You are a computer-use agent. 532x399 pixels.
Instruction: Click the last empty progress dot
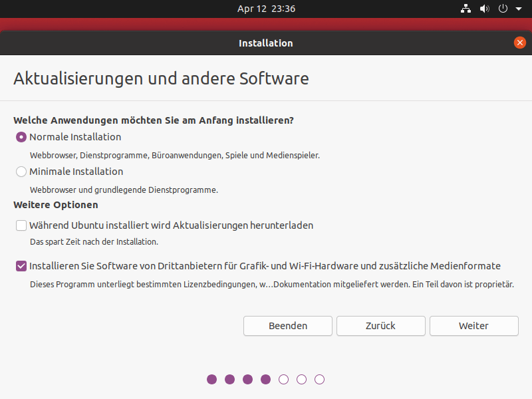click(320, 380)
